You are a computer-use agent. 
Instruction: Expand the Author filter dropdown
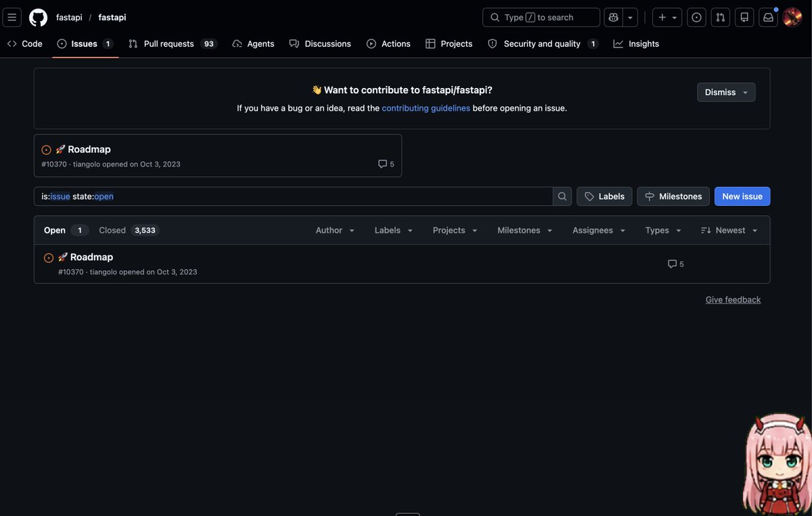click(335, 230)
